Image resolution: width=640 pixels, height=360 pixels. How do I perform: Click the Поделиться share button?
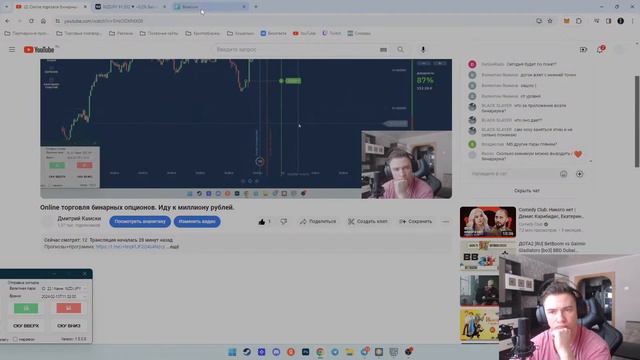point(318,222)
